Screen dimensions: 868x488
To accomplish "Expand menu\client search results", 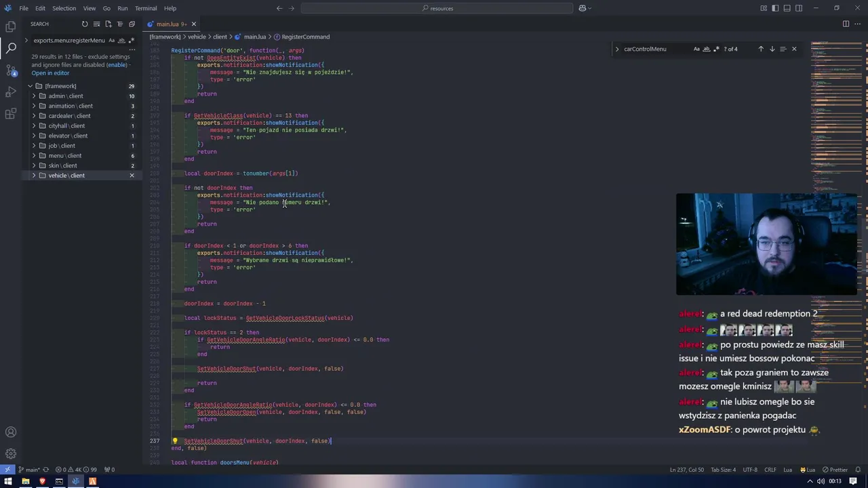I will click(x=34, y=155).
